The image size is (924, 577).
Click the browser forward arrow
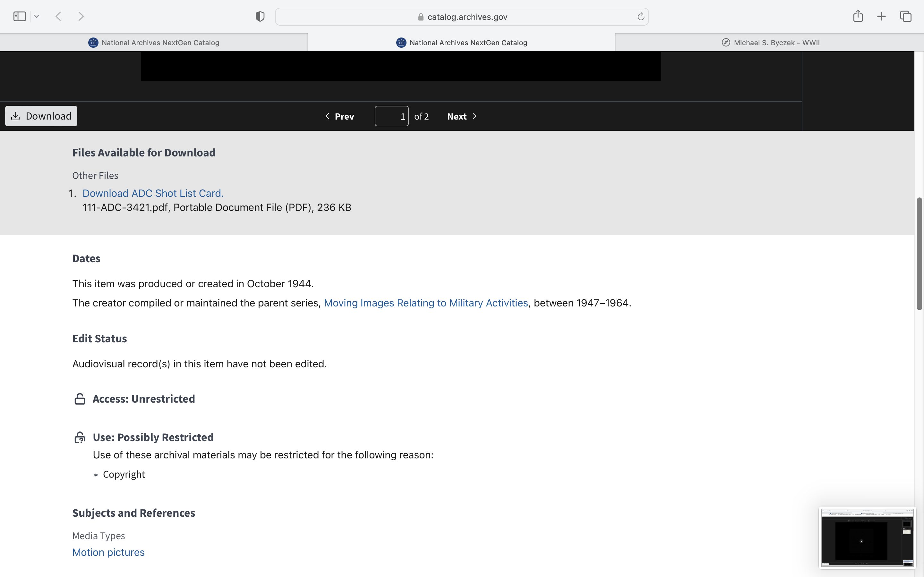pyautogui.click(x=81, y=16)
